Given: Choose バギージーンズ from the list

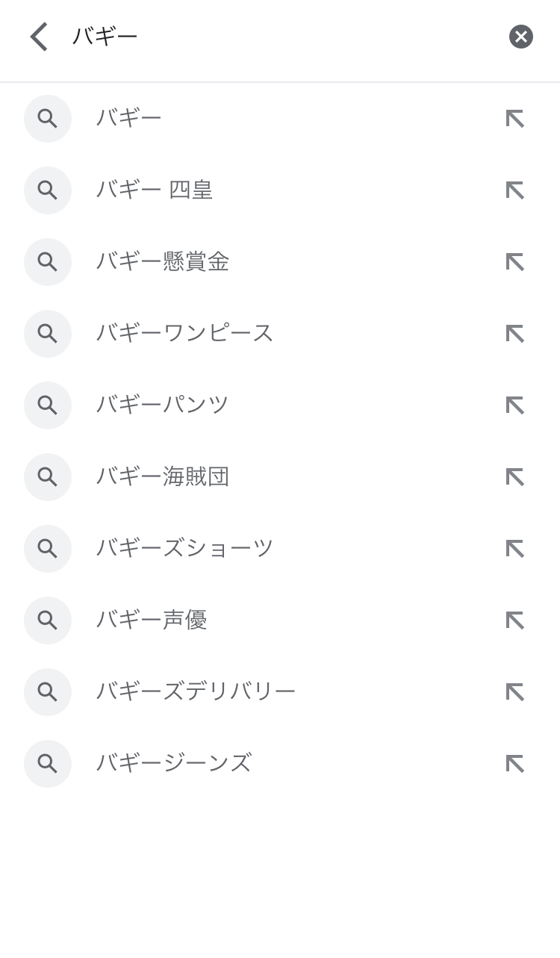Looking at the screenshot, I should coord(174,764).
